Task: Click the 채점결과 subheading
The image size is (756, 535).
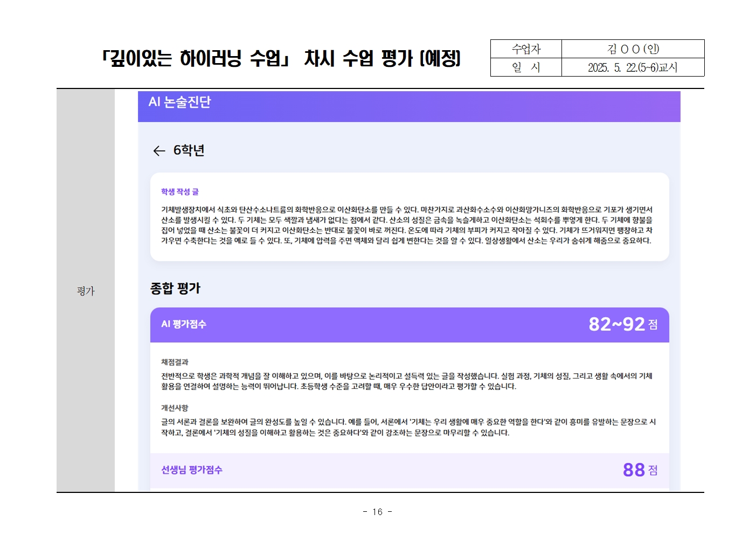Action: (x=175, y=362)
